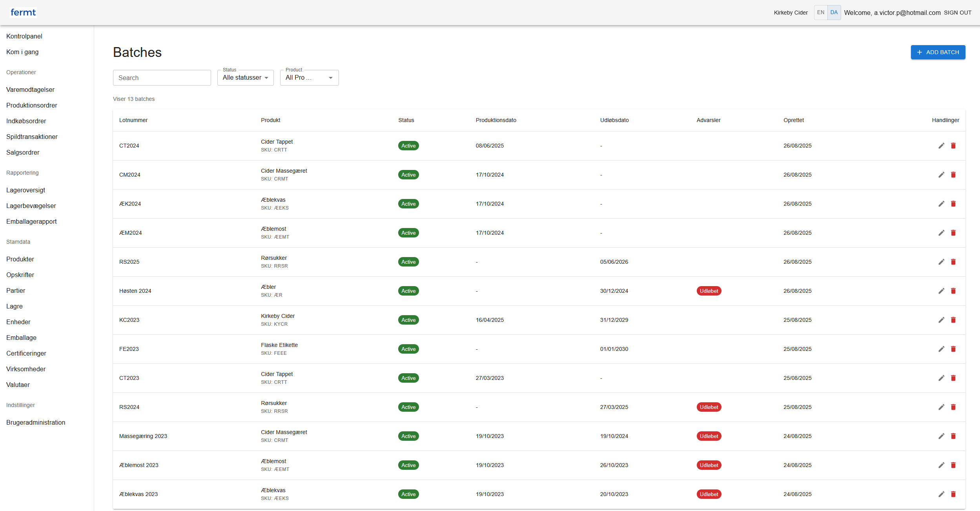The width and height of the screenshot is (980, 511).
Task: Go to Lageroversigt in sidebar
Action: [x=26, y=190]
